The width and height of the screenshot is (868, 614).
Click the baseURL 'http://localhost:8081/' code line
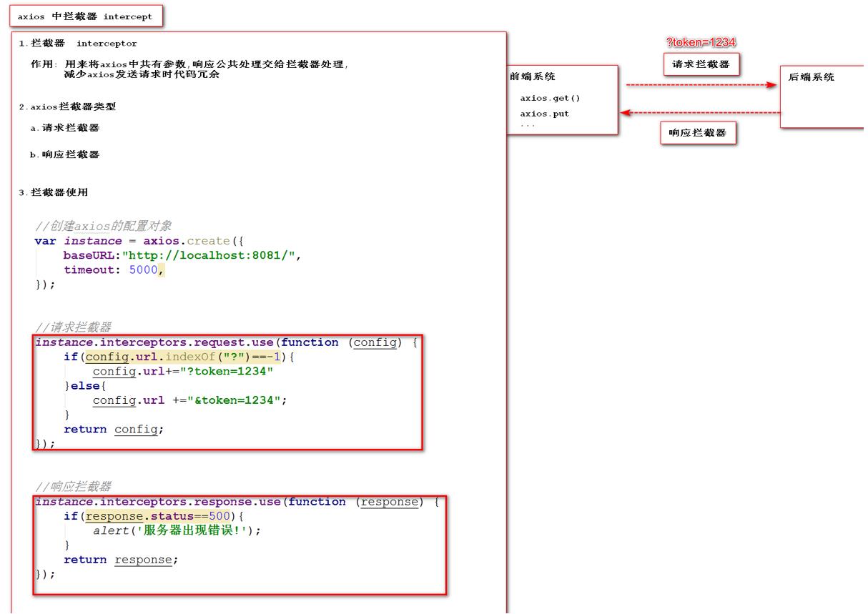click(182, 255)
